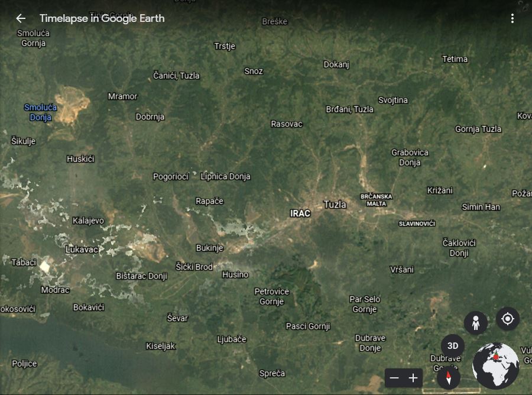532x395 pixels.
Task: Click the Timelapse in Google Earth title
Action: click(x=102, y=18)
